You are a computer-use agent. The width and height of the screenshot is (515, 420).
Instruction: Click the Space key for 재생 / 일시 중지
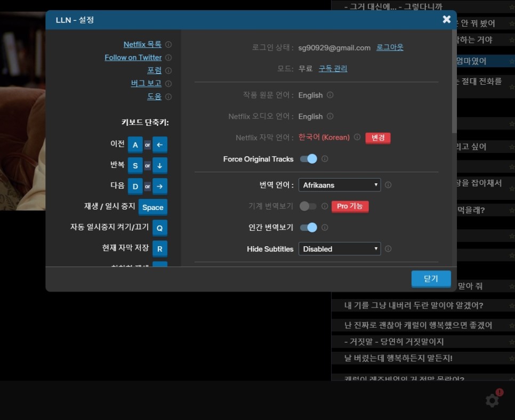pyautogui.click(x=152, y=207)
